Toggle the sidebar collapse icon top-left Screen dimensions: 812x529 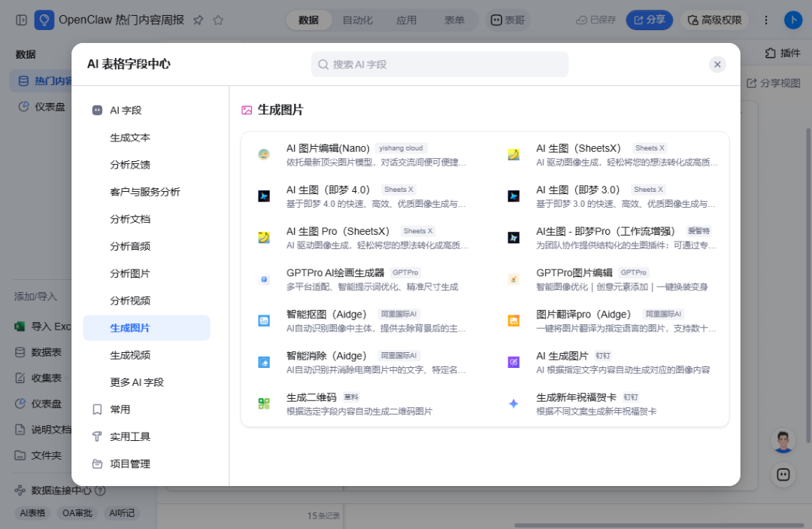point(21,20)
